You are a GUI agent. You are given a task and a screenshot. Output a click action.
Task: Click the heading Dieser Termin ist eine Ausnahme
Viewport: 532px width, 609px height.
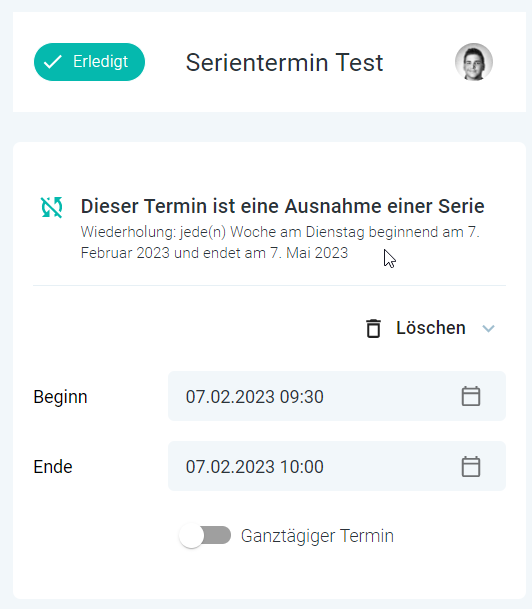click(x=283, y=206)
